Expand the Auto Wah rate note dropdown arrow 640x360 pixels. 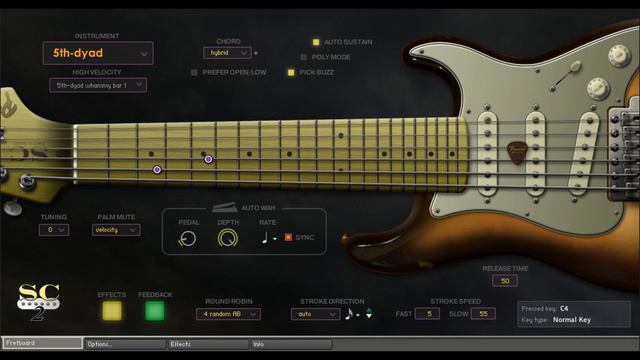pos(275,239)
